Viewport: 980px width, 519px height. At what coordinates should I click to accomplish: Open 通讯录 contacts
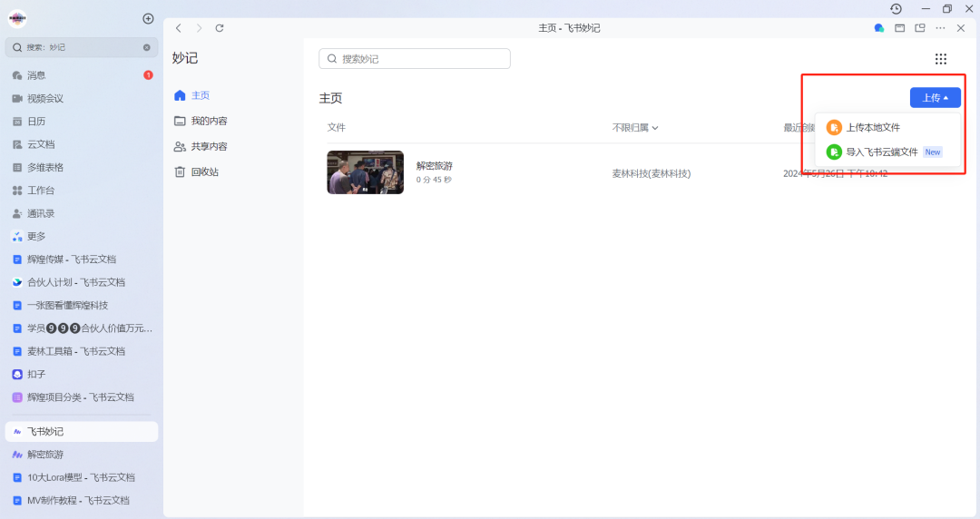[82, 213]
